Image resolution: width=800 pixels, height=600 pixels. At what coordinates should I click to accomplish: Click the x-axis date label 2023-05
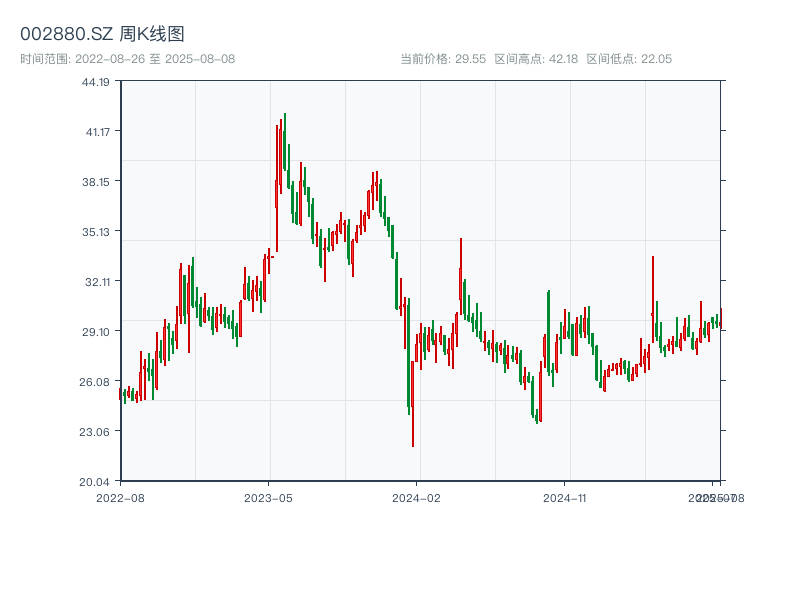click(x=268, y=498)
